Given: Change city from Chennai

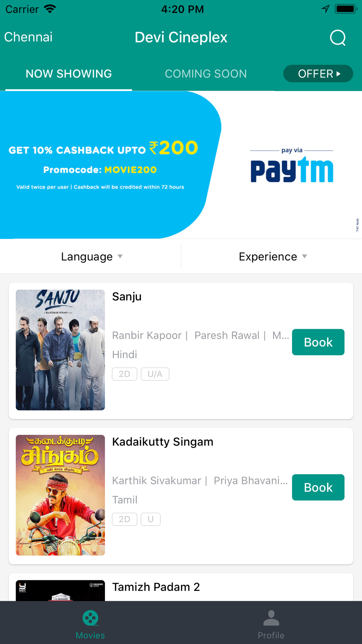Looking at the screenshot, I should pyautogui.click(x=28, y=37).
